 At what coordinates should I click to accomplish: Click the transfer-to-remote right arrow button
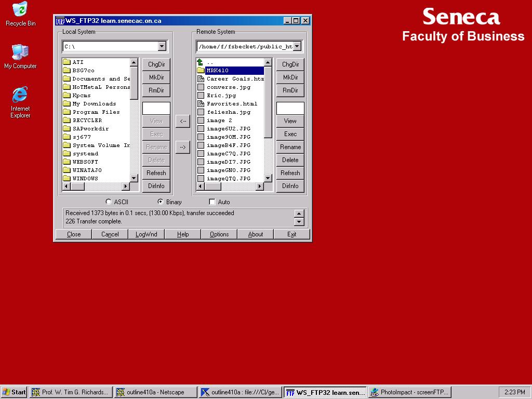coord(183,147)
